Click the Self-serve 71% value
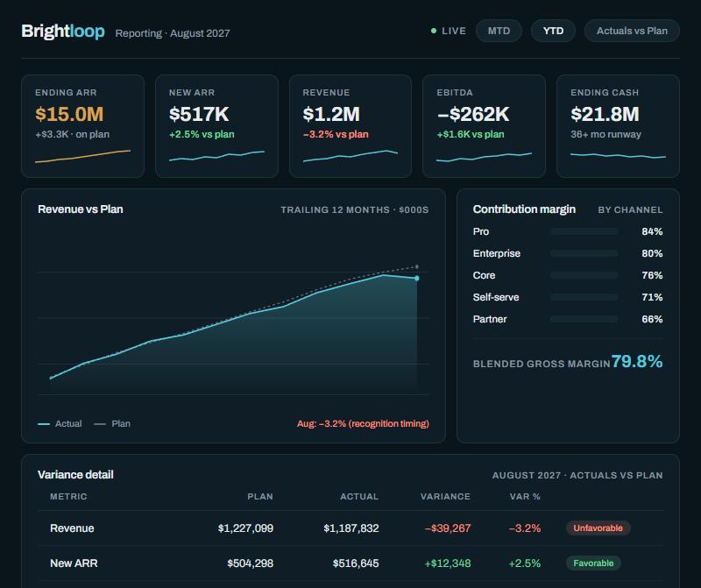Image resolution: width=701 pixels, height=588 pixels. [652, 297]
